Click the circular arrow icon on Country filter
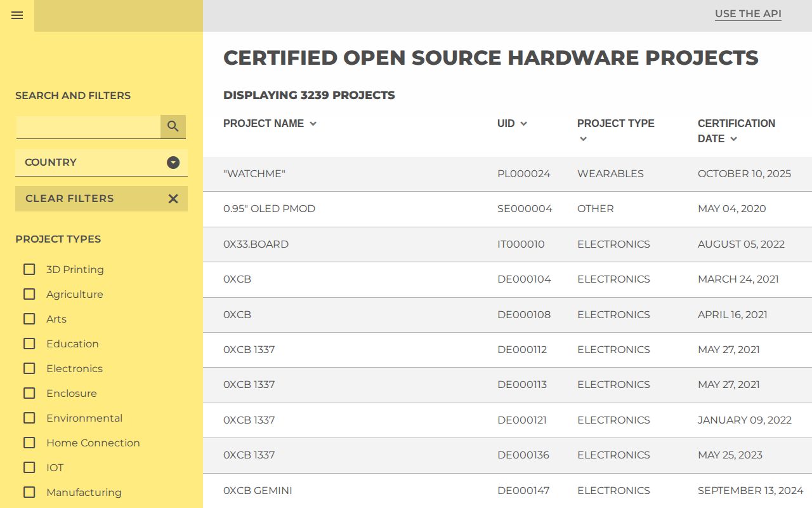Image resolution: width=812 pixels, height=508 pixels. pos(173,163)
